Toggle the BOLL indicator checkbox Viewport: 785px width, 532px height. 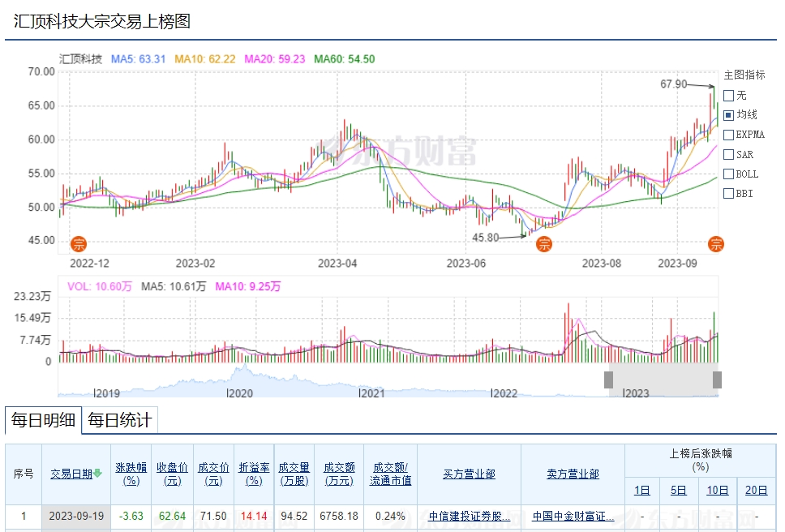pos(728,174)
